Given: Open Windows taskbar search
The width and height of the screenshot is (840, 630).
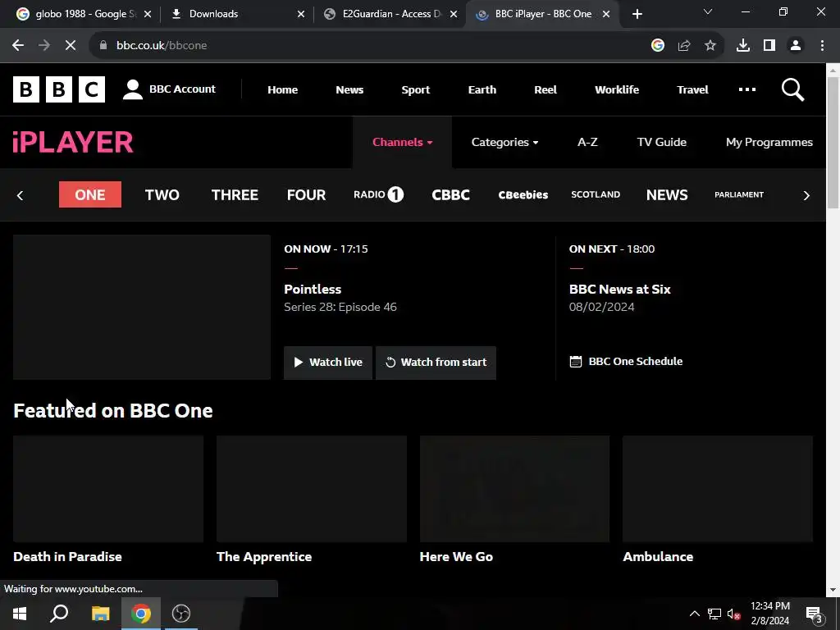Looking at the screenshot, I should [59, 614].
